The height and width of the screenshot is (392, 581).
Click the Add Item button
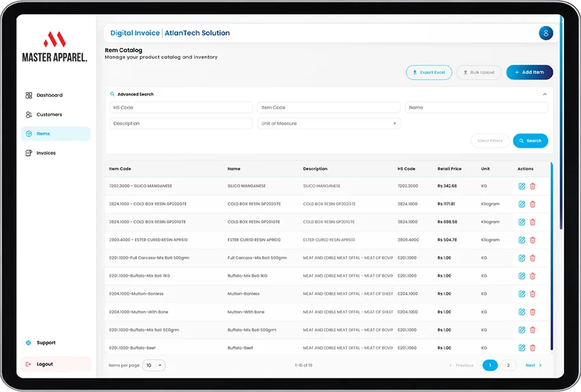[x=530, y=72]
